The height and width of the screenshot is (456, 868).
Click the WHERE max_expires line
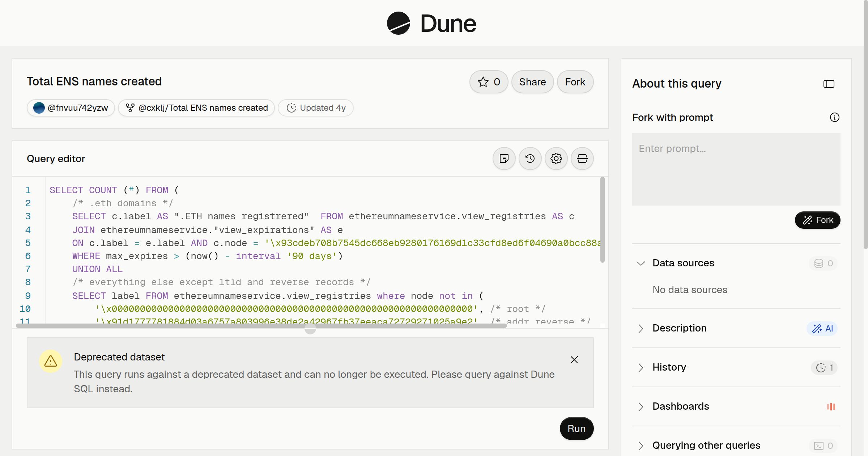coord(207,256)
